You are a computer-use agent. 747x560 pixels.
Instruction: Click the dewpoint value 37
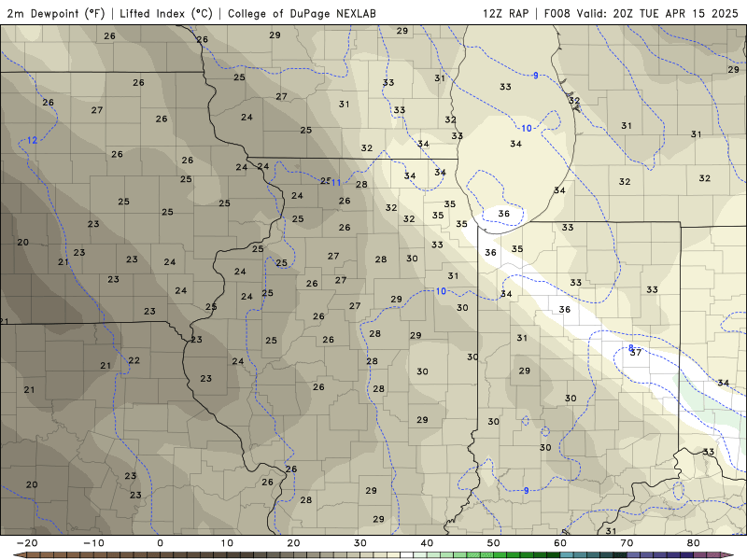[x=636, y=353]
